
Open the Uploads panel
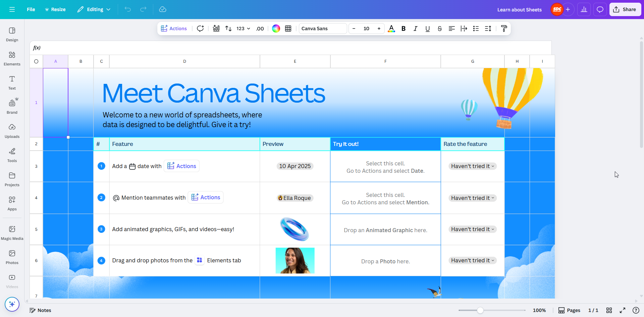(12, 131)
